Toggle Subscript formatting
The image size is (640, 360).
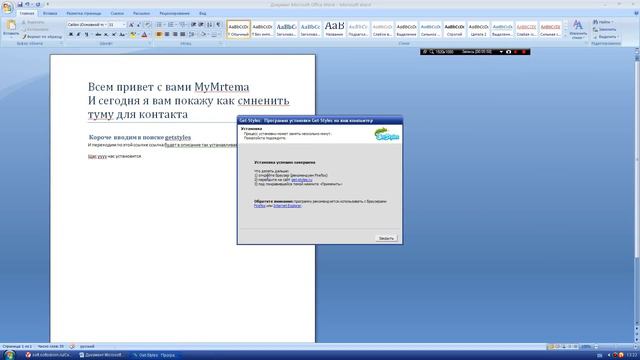click(106, 35)
